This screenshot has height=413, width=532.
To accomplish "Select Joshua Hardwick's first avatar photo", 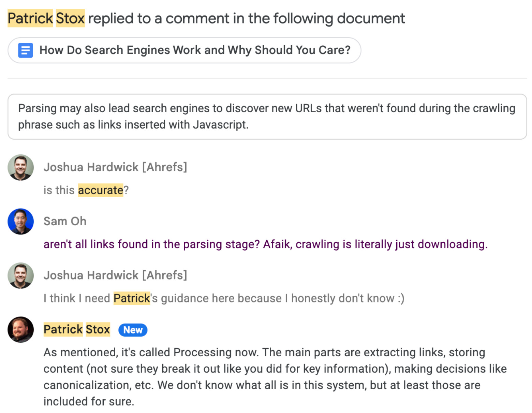I will tap(20, 167).
